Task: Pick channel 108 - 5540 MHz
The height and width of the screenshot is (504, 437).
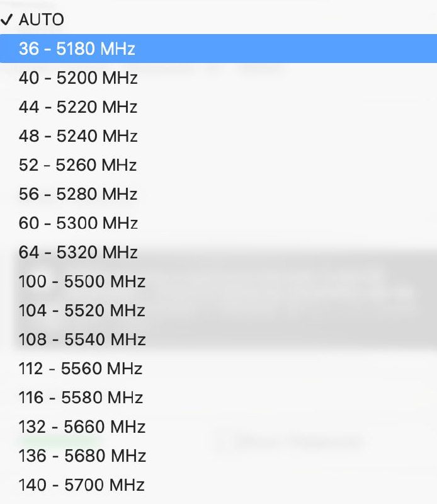Action: [x=82, y=340]
